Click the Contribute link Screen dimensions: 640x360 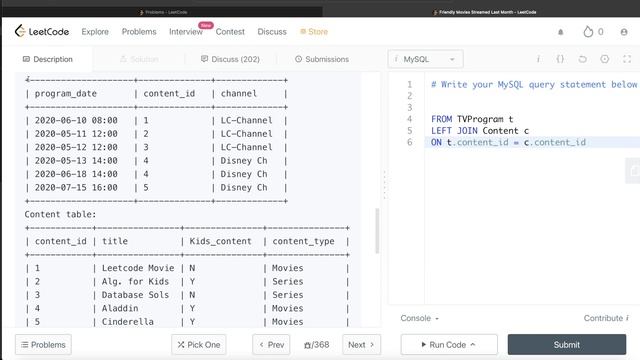pos(606,318)
